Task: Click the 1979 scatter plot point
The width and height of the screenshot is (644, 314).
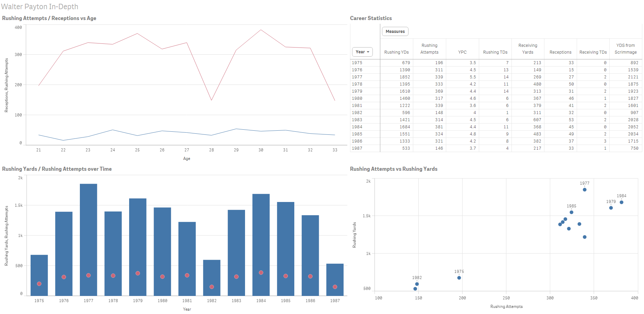Action: [x=611, y=208]
